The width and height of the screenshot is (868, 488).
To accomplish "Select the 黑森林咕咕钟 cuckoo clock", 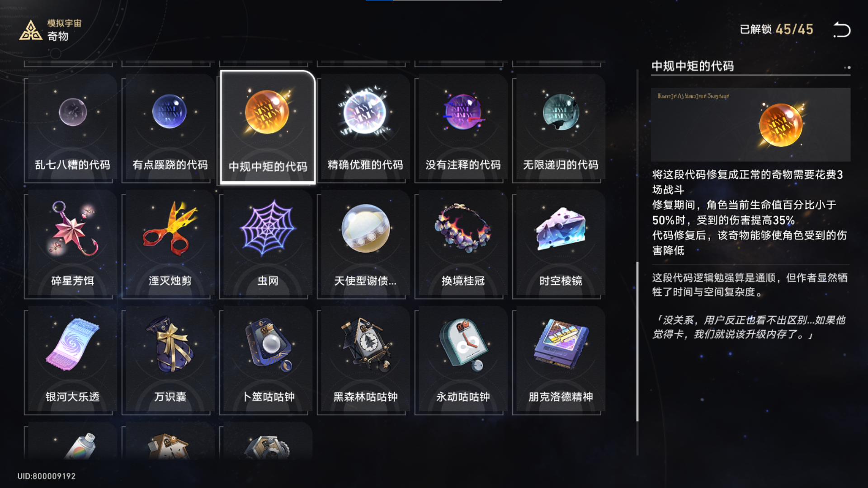I will pos(365,361).
